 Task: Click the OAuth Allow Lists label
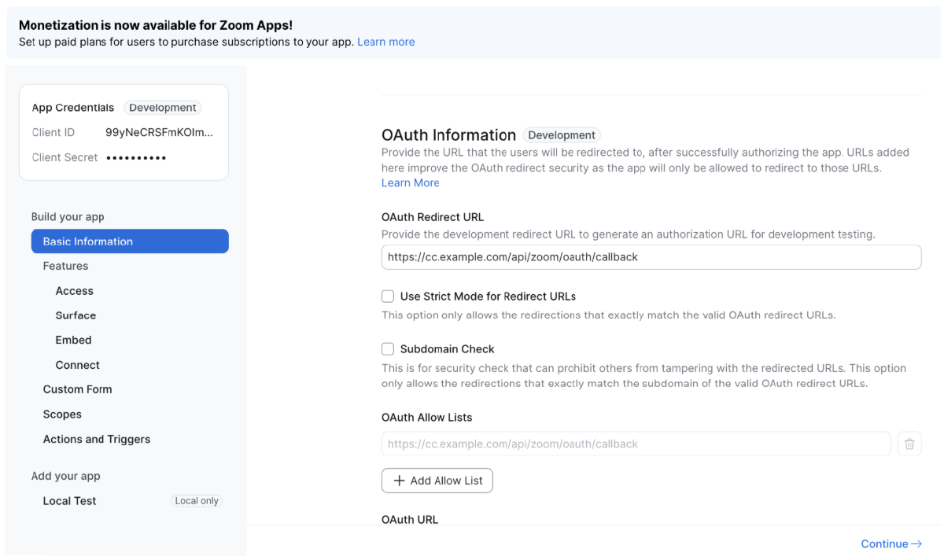point(427,418)
